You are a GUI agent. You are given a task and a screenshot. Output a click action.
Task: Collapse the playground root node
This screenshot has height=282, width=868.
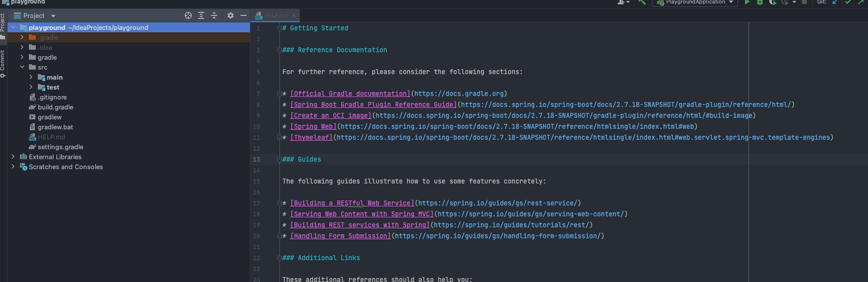click(13, 27)
